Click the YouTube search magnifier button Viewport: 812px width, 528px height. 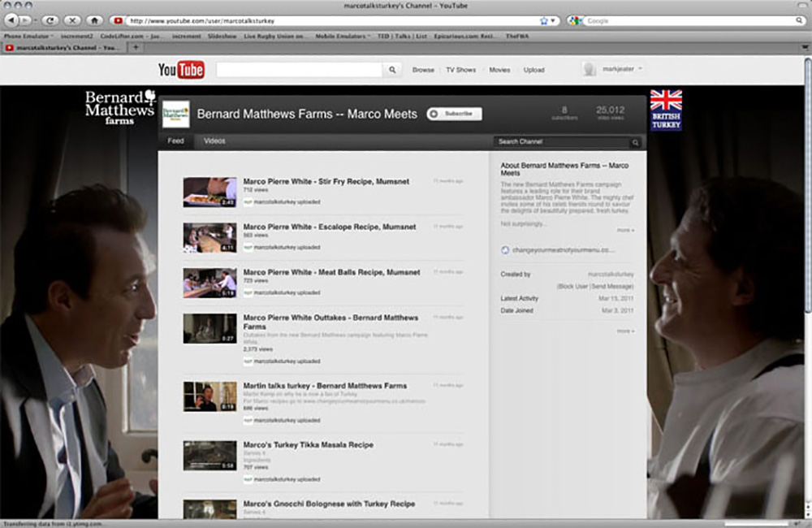pos(392,71)
